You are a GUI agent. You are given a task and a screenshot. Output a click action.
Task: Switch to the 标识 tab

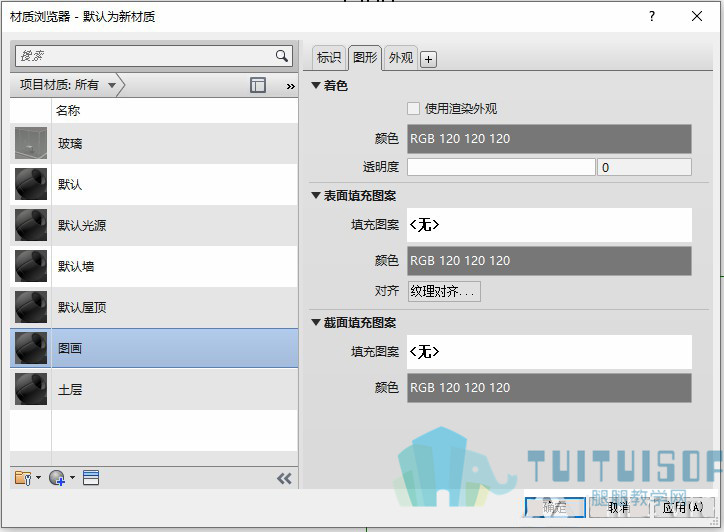pyautogui.click(x=329, y=58)
